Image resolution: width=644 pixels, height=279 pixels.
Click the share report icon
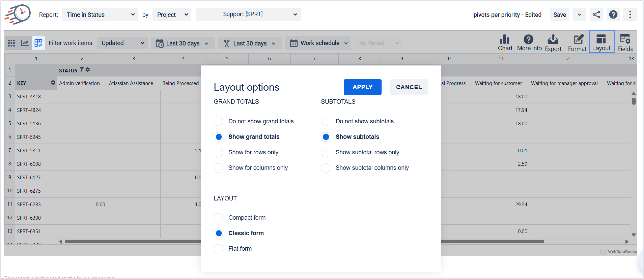point(596,14)
